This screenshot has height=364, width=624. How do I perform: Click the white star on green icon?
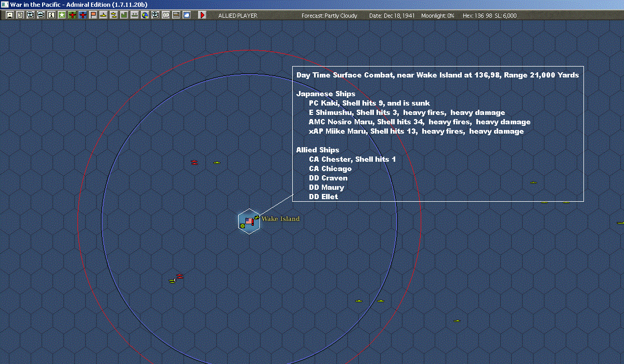click(62, 15)
